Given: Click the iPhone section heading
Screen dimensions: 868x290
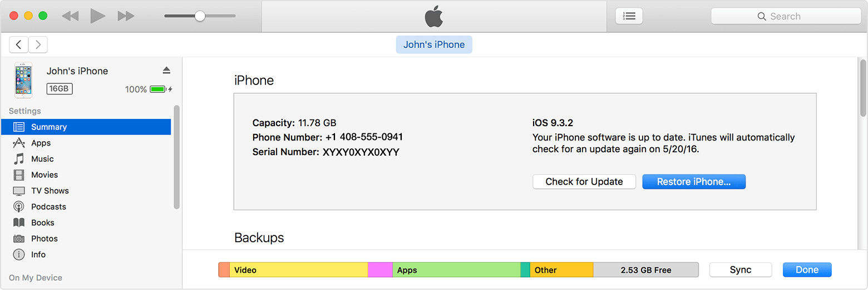Looking at the screenshot, I should tap(254, 81).
